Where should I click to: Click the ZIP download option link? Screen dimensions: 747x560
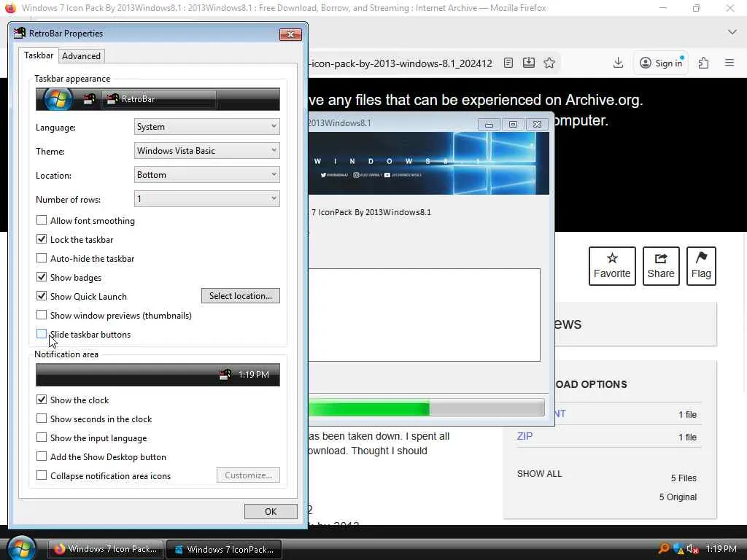525,436
